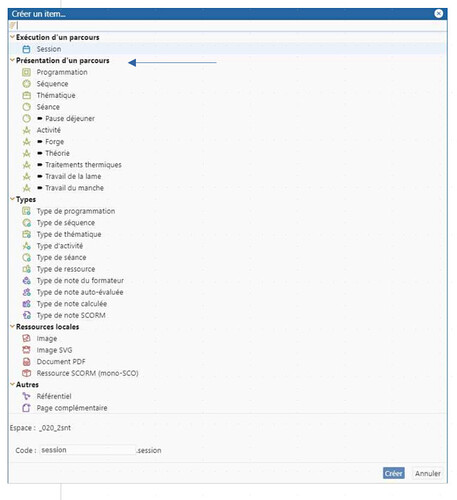Click the Programmation icon
Image resolution: width=457 pixels, height=500 pixels.
(x=26, y=72)
